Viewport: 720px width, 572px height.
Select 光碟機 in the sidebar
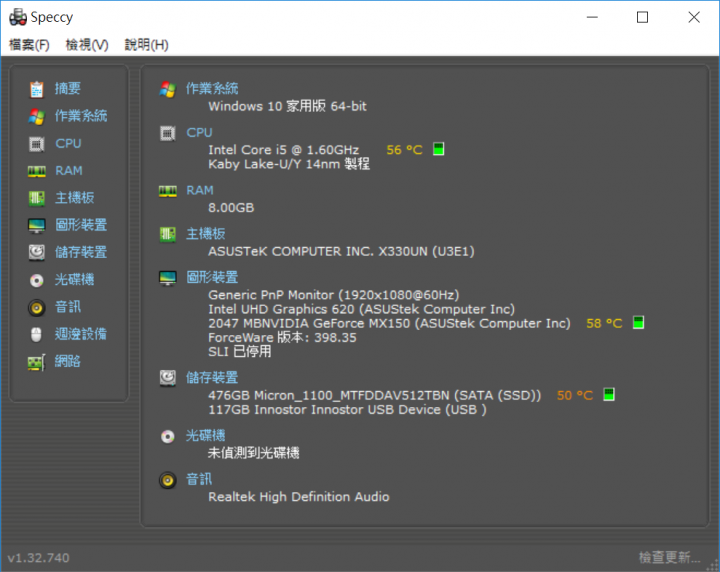coord(74,279)
